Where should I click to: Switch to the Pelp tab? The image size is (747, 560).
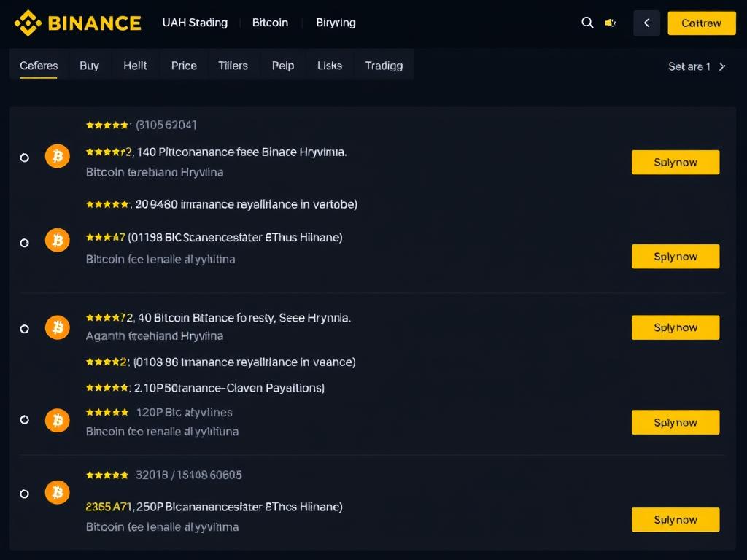coord(283,66)
